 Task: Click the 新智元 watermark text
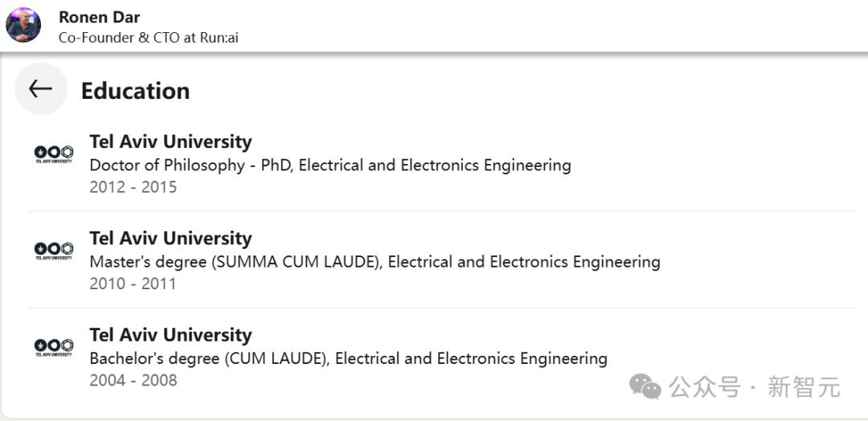(804, 387)
